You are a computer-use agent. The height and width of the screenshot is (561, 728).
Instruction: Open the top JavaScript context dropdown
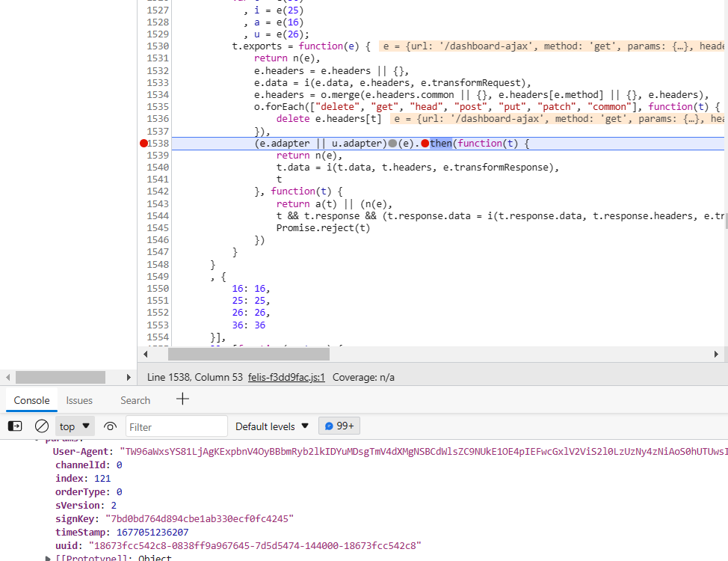click(x=75, y=426)
